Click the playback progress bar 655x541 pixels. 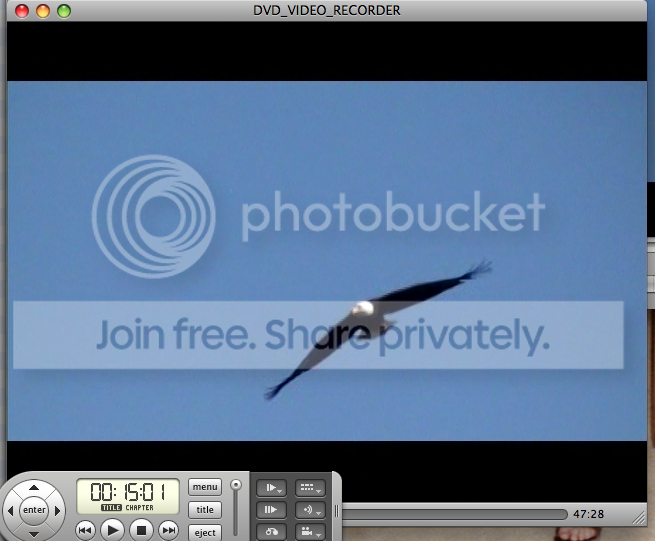point(454,514)
